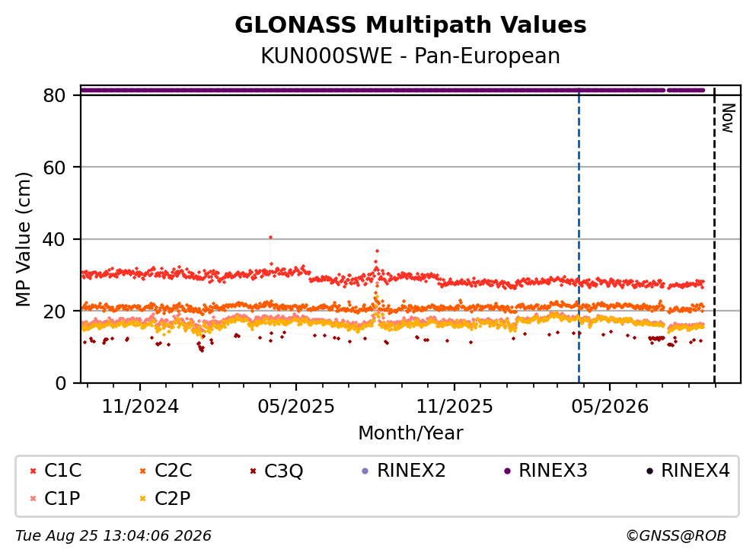Click the C3Q dark red legend marker

coord(253,471)
